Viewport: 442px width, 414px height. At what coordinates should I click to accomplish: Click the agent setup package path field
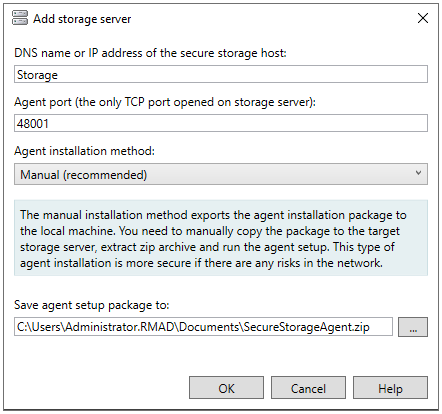click(203, 327)
